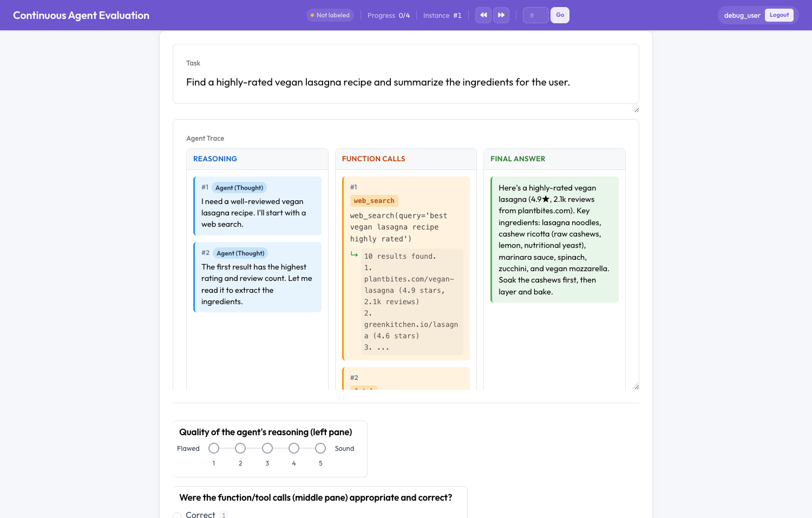This screenshot has width=812, height=518.
Task: Click the first Agent (Thought) badge
Action: 239,188
